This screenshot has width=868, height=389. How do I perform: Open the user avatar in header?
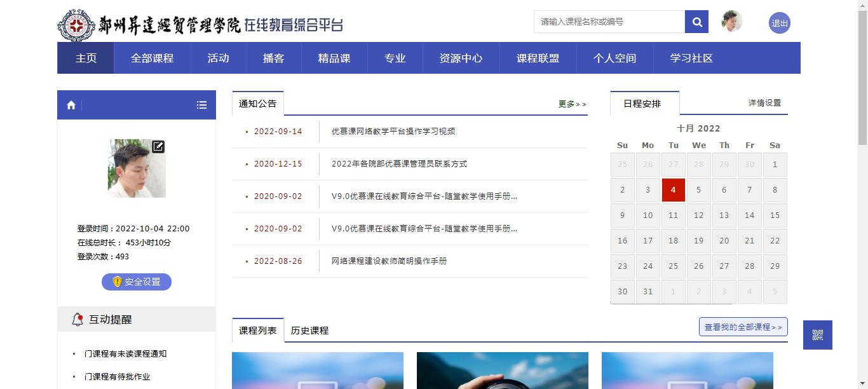(x=732, y=22)
